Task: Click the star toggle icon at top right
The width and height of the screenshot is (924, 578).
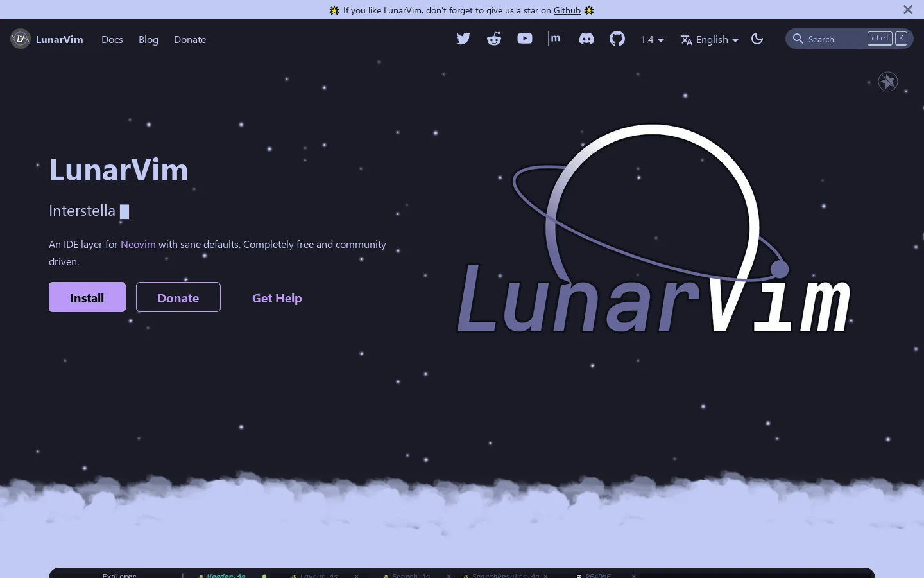Action: (888, 82)
